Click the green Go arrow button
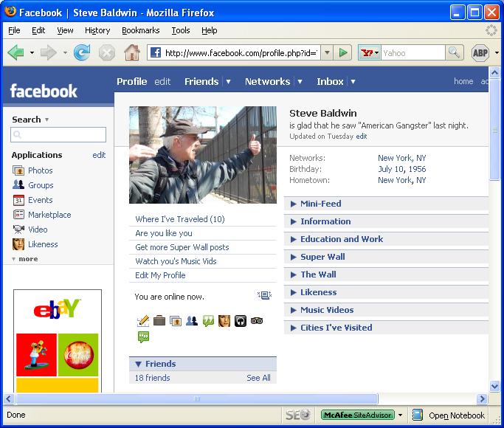This screenshot has height=428, width=504. [x=343, y=52]
